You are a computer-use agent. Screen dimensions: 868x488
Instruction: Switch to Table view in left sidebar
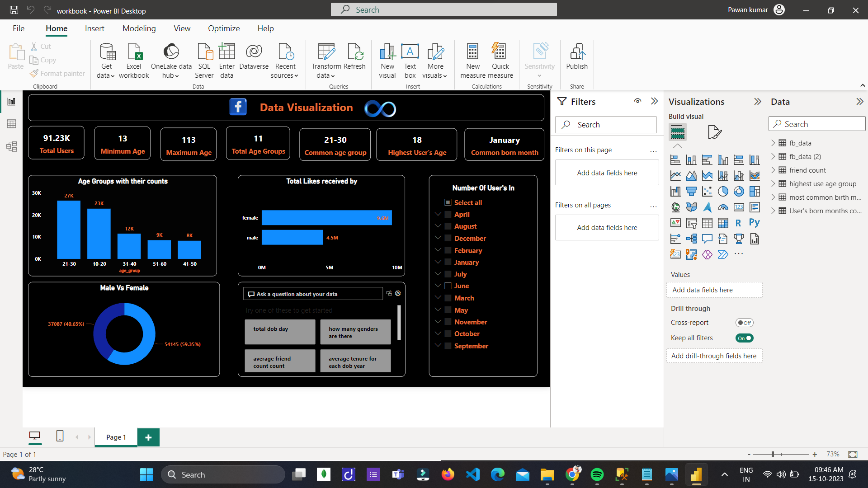coord(11,124)
